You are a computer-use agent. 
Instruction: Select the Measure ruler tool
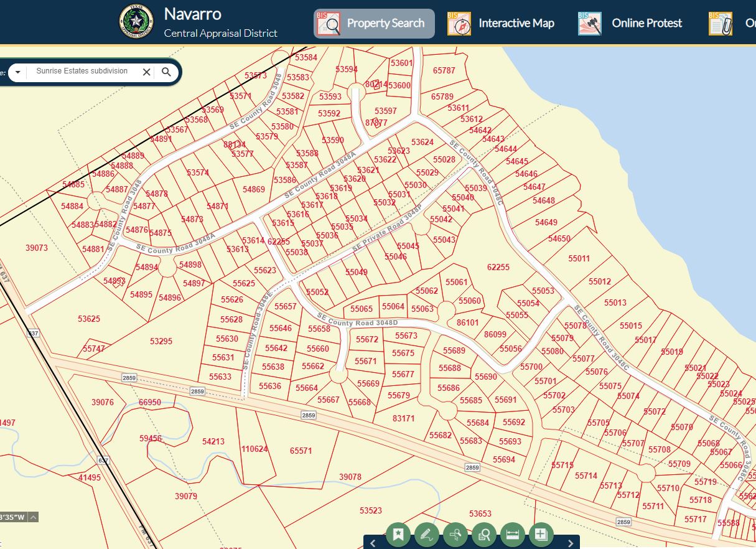pyautogui.click(x=513, y=534)
